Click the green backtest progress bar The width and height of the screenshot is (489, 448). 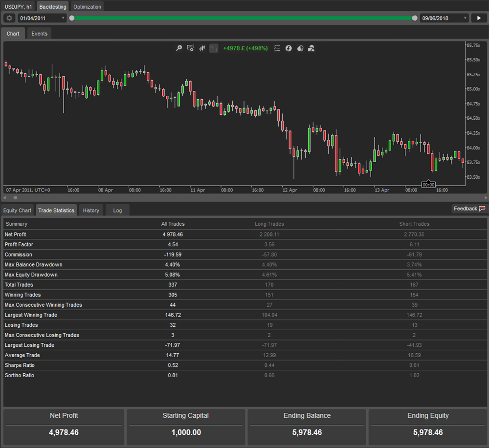243,18
